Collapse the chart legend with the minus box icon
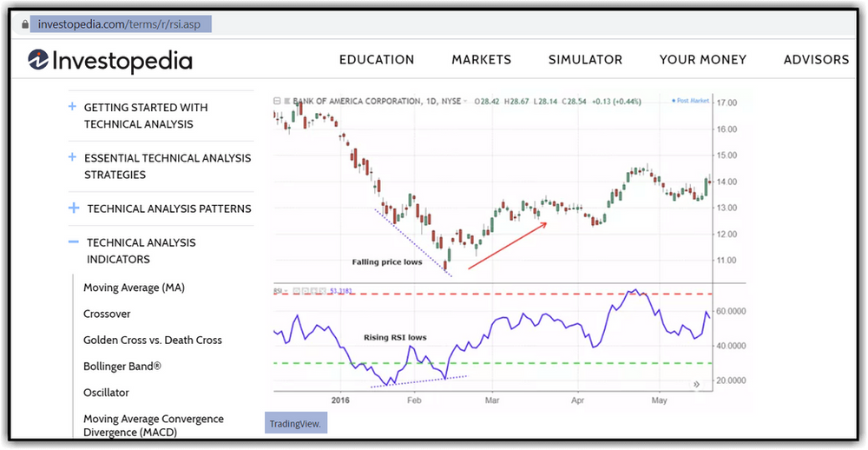The image size is (868, 450). (278, 102)
